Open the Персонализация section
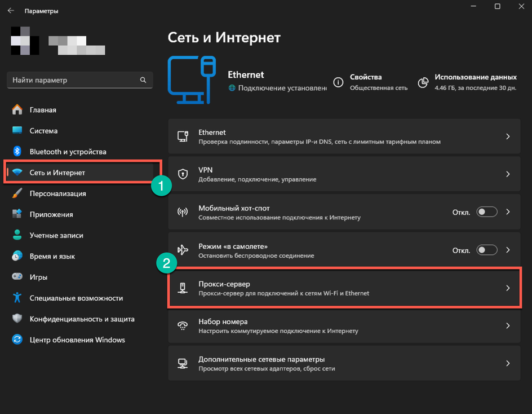This screenshot has height=414, width=532. (79, 193)
